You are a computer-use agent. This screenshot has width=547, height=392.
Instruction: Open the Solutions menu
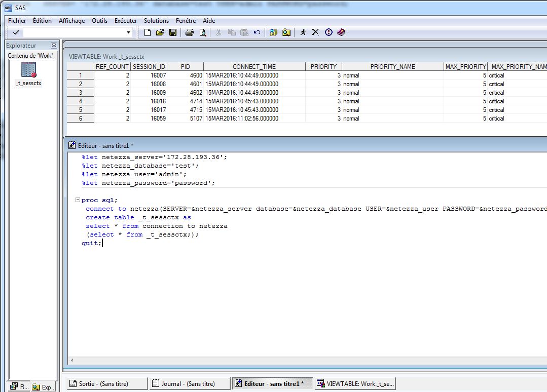click(x=156, y=21)
